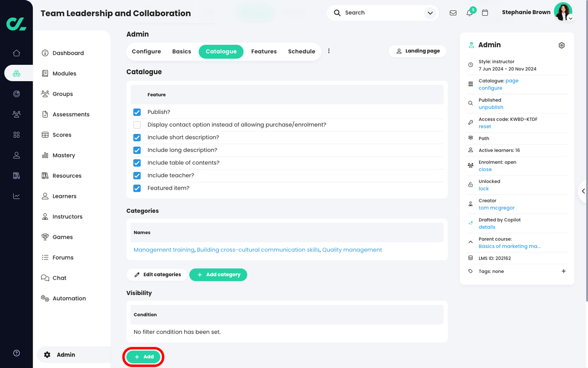Select the Catalogue tab
588x368 pixels.
point(221,52)
